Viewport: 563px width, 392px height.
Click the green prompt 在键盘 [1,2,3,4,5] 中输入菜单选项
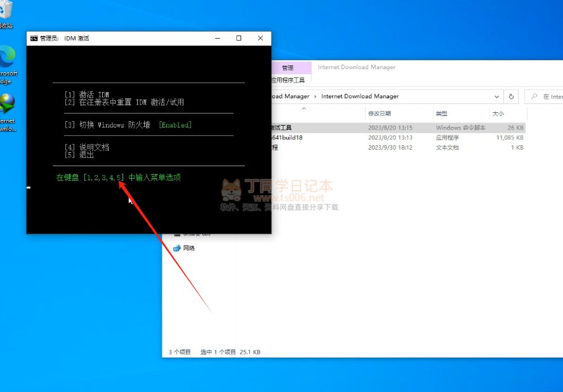[x=119, y=178]
